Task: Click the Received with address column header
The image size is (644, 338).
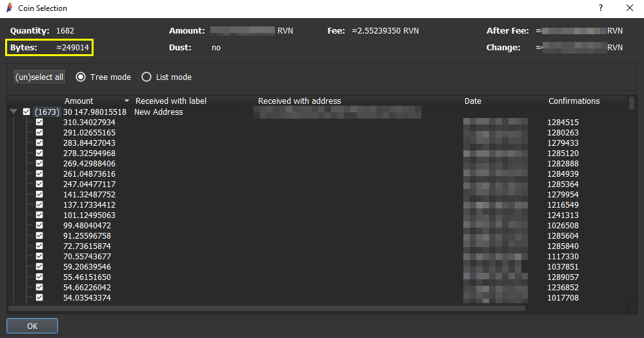Action: pyautogui.click(x=299, y=101)
